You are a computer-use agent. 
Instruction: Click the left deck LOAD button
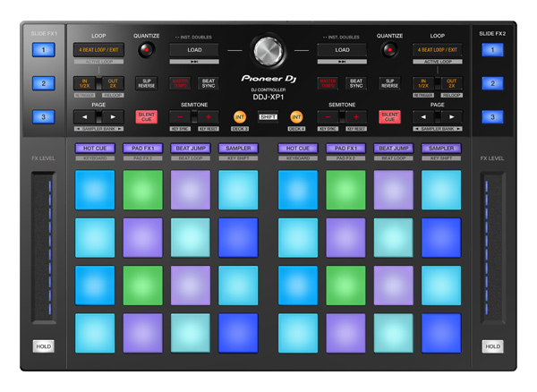coord(194,50)
